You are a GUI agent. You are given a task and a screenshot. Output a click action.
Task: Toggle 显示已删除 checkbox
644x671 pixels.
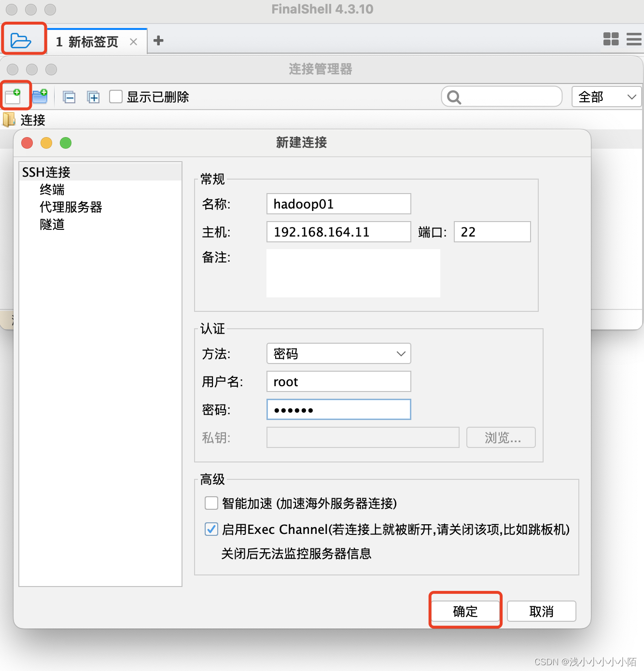click(x=116, y=97)
